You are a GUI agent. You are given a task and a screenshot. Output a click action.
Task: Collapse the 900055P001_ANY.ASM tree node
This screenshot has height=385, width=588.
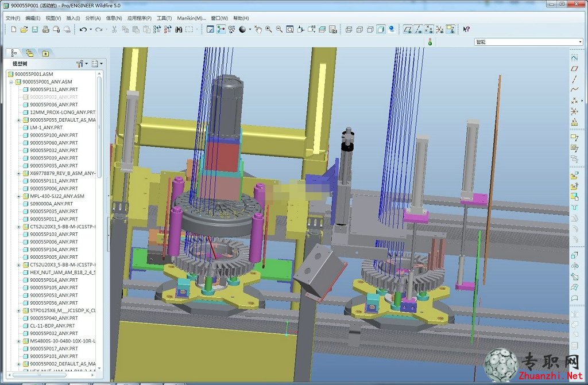point(11,81)
